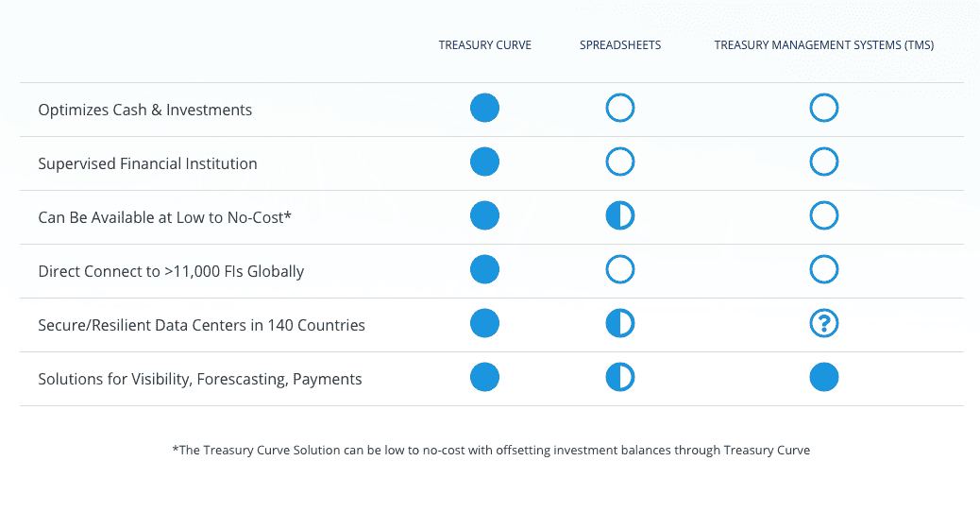Click TMS question mark icon for Data Centers
980x512 pixels.
click(824, 323)
